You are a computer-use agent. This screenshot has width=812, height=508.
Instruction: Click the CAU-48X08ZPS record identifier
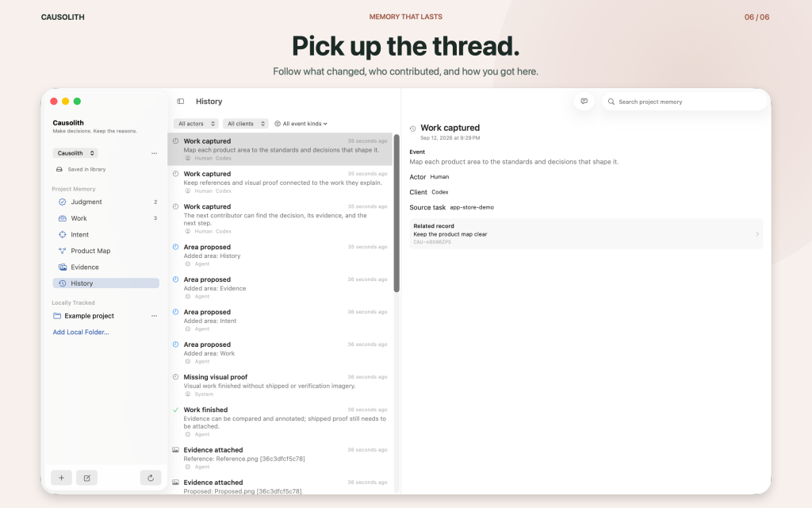(432, 242)
